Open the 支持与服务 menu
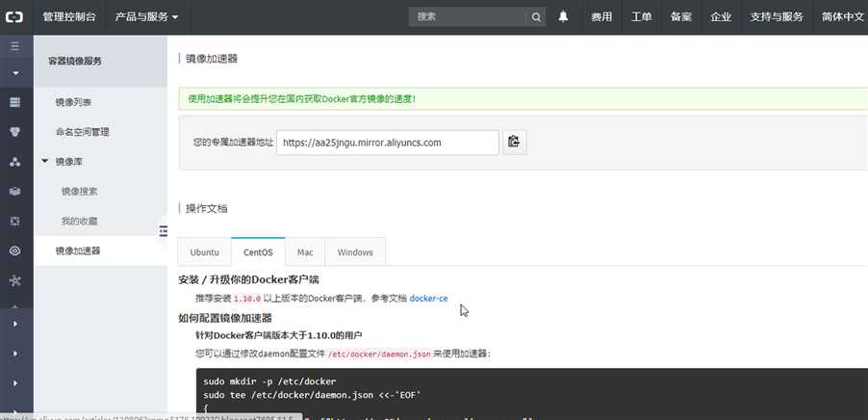 777,17
